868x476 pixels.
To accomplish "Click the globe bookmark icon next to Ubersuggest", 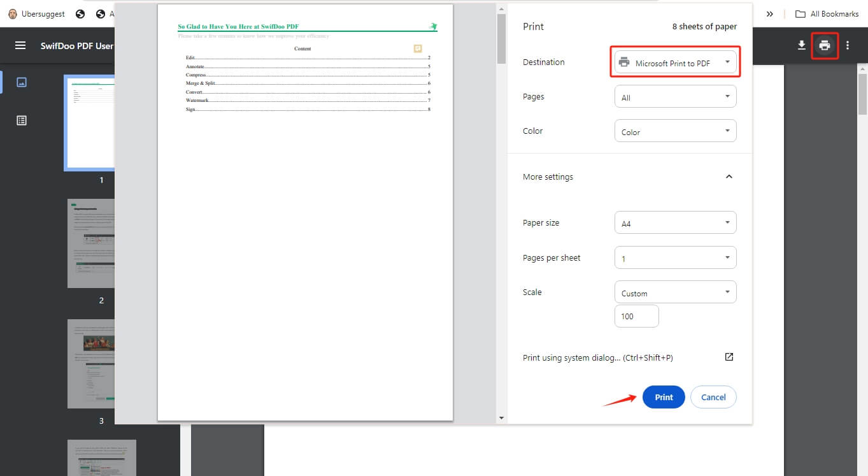I will 80,13.
